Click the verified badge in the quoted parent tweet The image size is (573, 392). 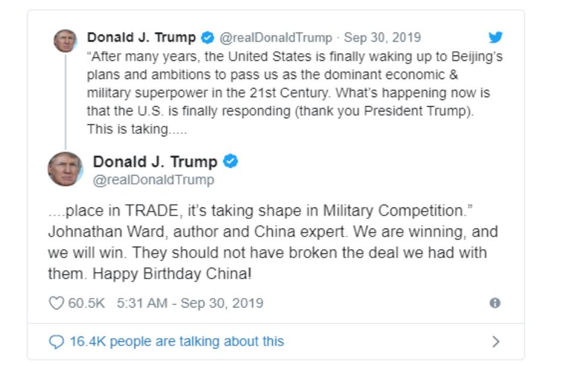click(207, 37)
